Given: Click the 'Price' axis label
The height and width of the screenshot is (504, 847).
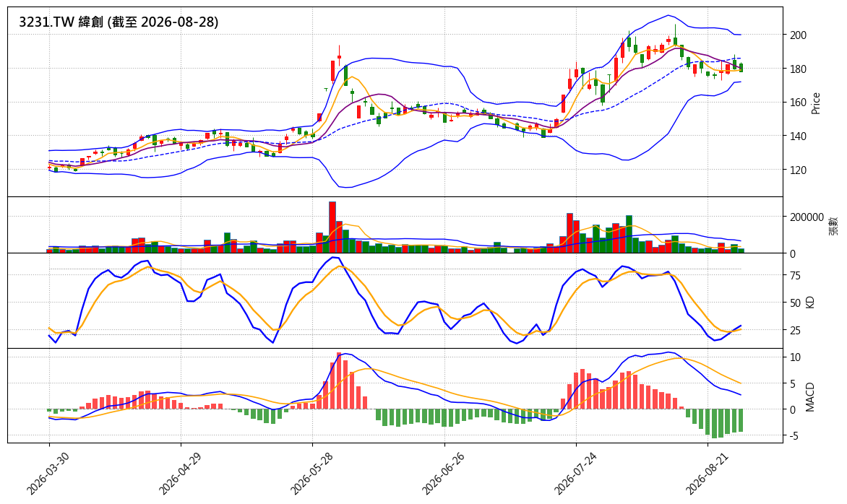Looking at the screenshot, I should [x=816, y=103].
